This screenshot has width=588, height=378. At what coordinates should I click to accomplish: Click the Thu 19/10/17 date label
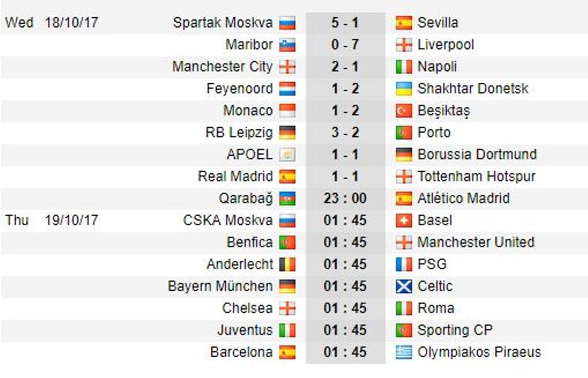(x=52, y=220)
